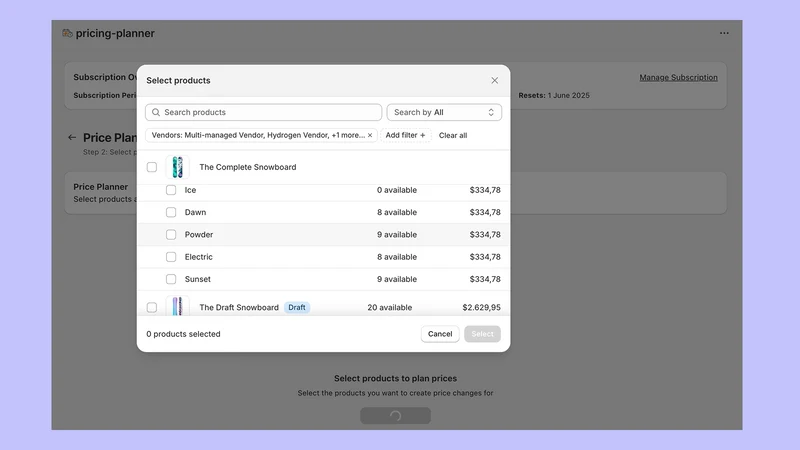Image resolution: width=800 pixels, height=450 pixels.
Task: Click the '0 products selected' text
Action: click(183, 334)
